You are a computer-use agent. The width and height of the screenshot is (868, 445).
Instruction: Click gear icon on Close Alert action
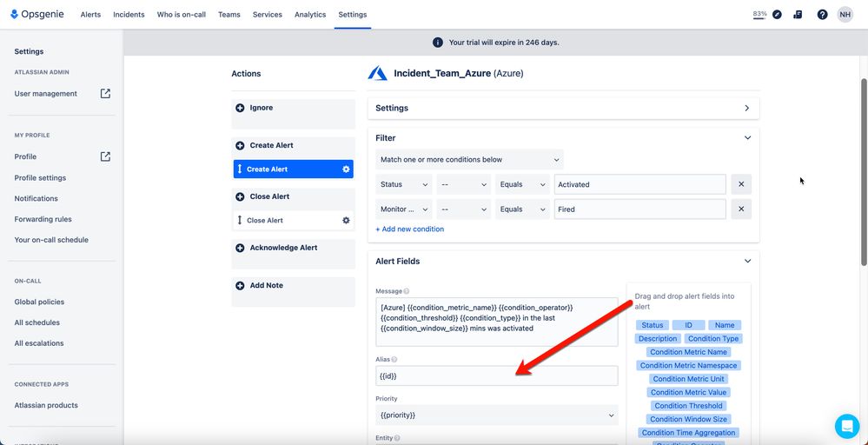tap(346, 220)
